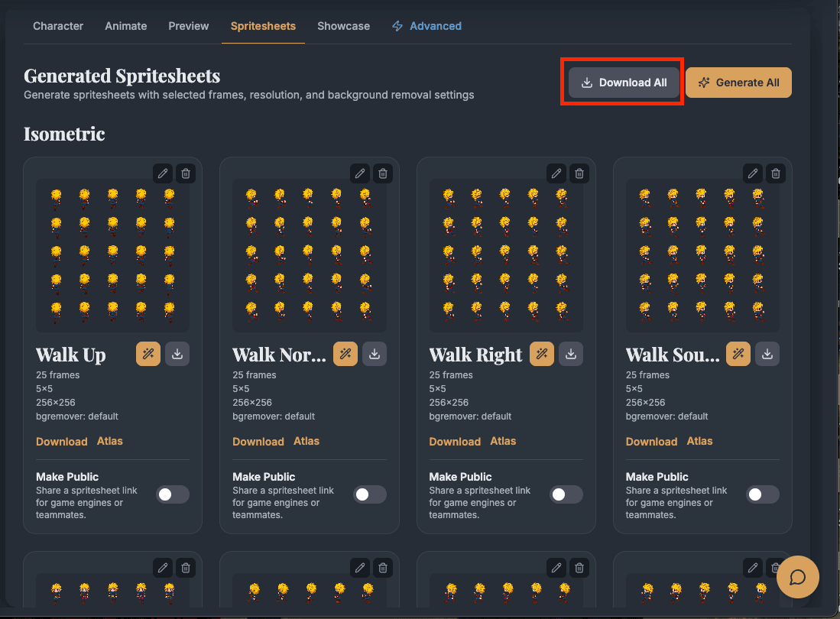Switch to the Advanced tab
840x619 pixels.
427,26
